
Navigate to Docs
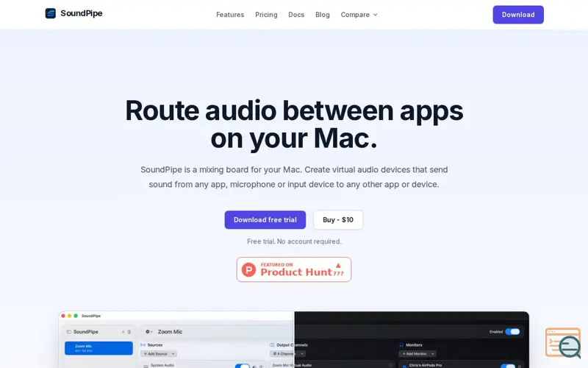pyautogui.click(x=296, y=15)
